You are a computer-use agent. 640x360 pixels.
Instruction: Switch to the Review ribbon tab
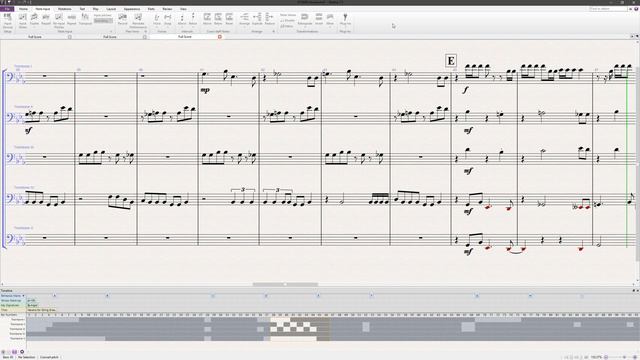pos(167,9)
